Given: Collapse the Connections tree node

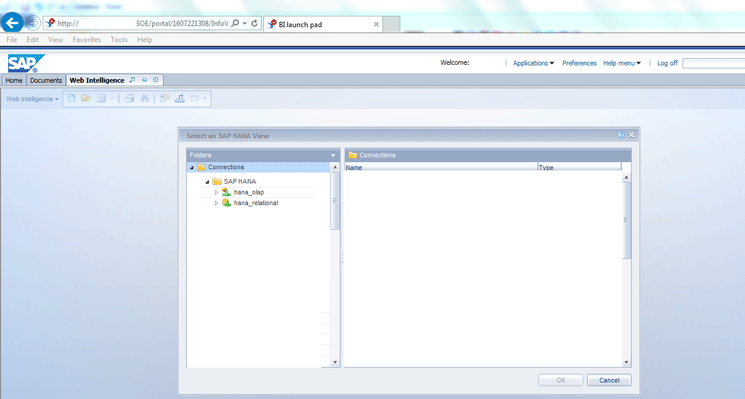Looking at the screenshot, I should tap(191, 168).
